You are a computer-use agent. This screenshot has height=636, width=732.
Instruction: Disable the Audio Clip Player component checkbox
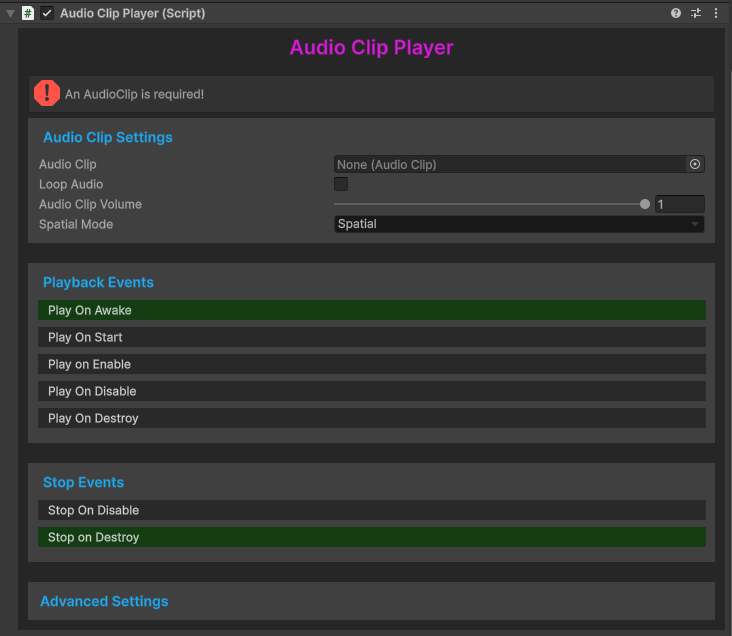point(47,13)
